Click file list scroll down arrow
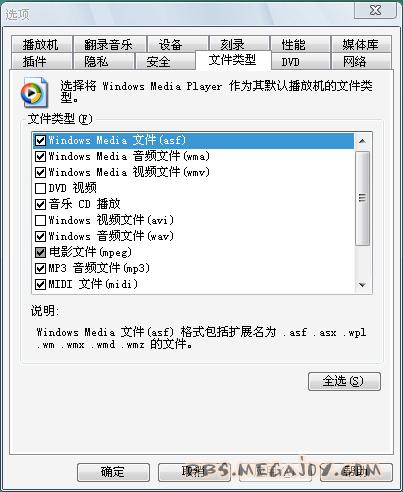 coord(362,285)
